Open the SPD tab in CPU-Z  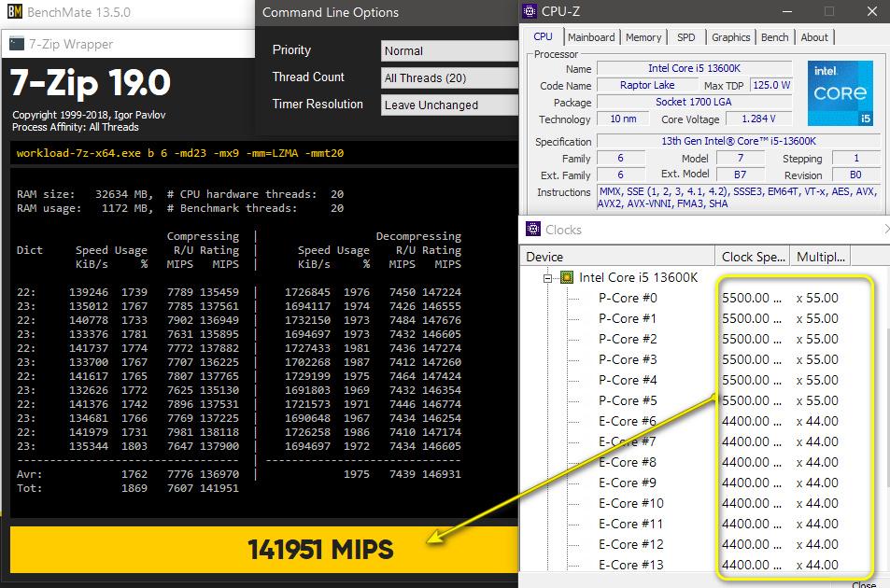[x=685, y=37]
